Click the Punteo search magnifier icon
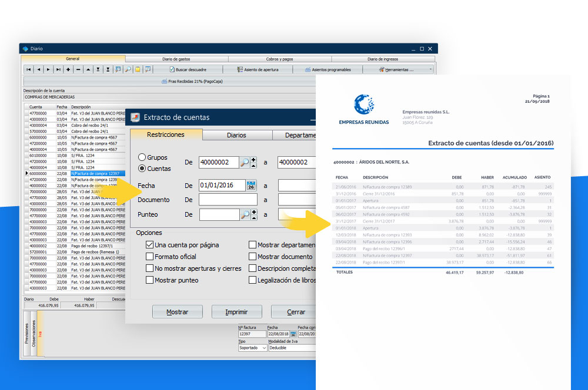 coord(245,214)
